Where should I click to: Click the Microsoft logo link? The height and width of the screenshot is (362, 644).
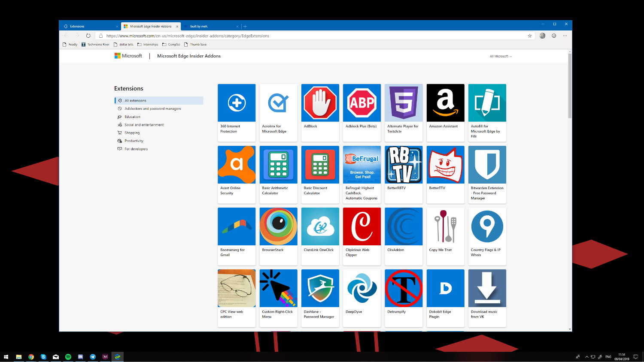pos(128,56)
